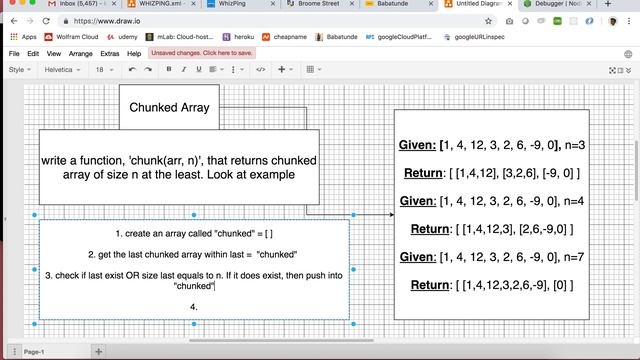Toggle bold text formatting

click(x=169, y=69)
